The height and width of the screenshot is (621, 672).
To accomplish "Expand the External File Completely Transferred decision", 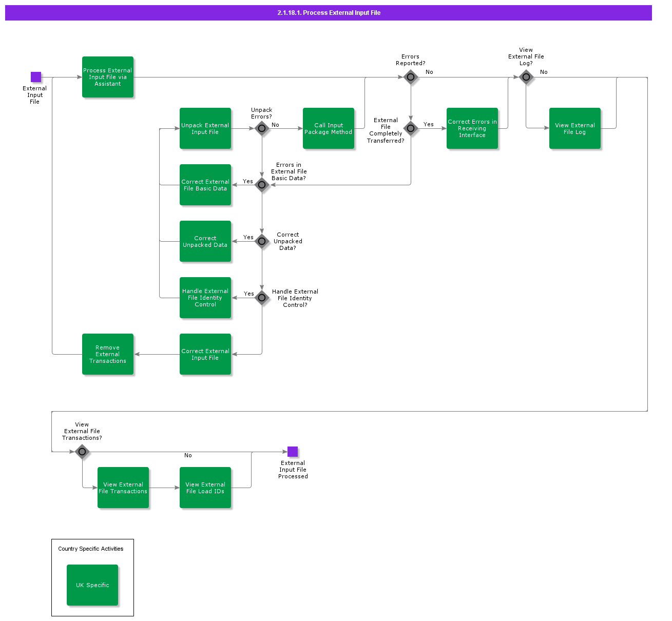I will click(410, 128).
